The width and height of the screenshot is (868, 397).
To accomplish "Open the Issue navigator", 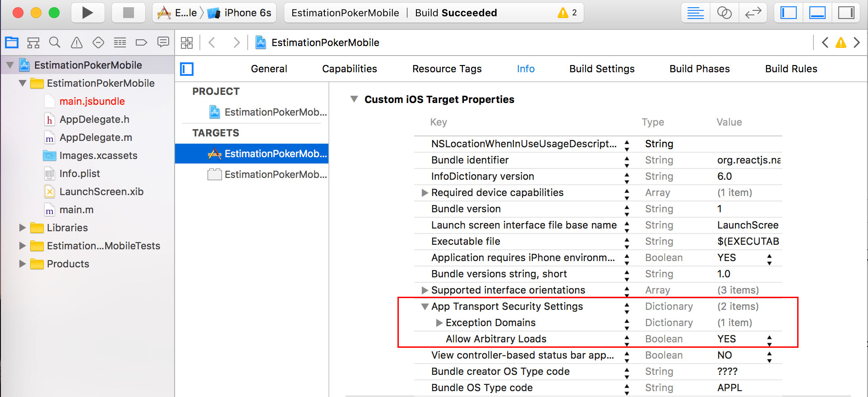I will 76,42.
